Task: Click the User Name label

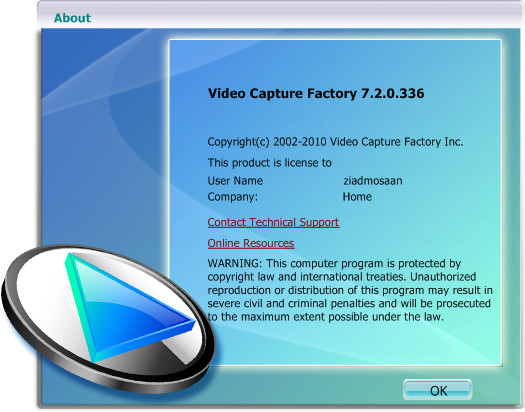Action: [235, 181]
